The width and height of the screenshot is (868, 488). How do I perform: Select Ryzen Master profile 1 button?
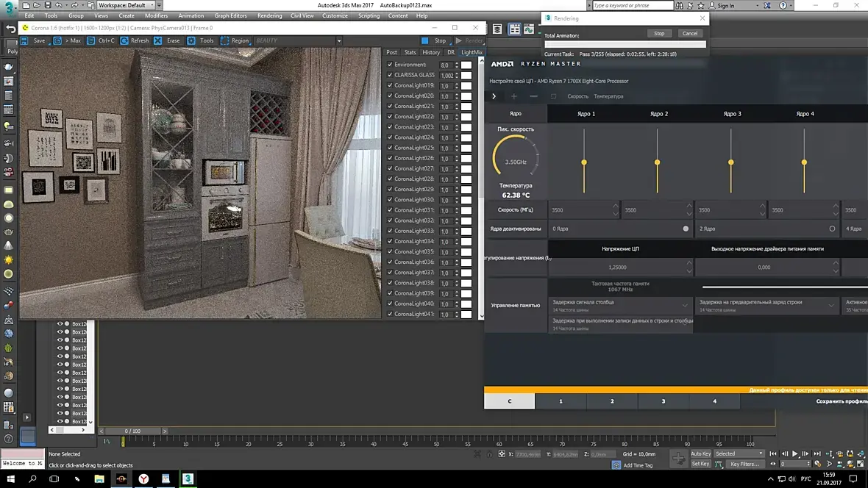click(x=561, y=401)
